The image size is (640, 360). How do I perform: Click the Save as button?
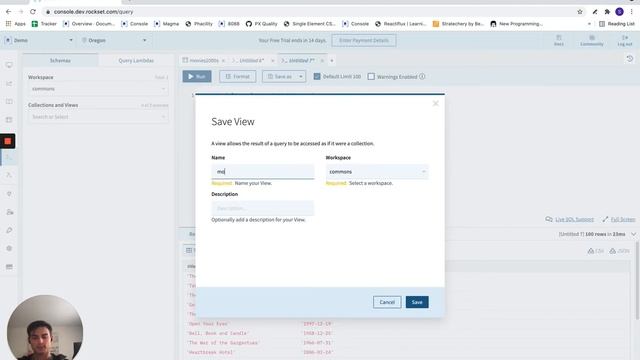click(x=279, y=76)
